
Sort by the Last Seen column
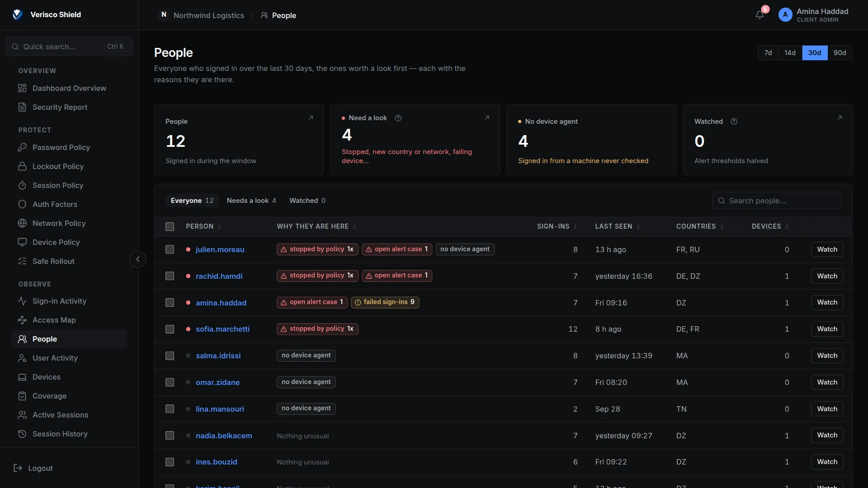coord(618,226)
